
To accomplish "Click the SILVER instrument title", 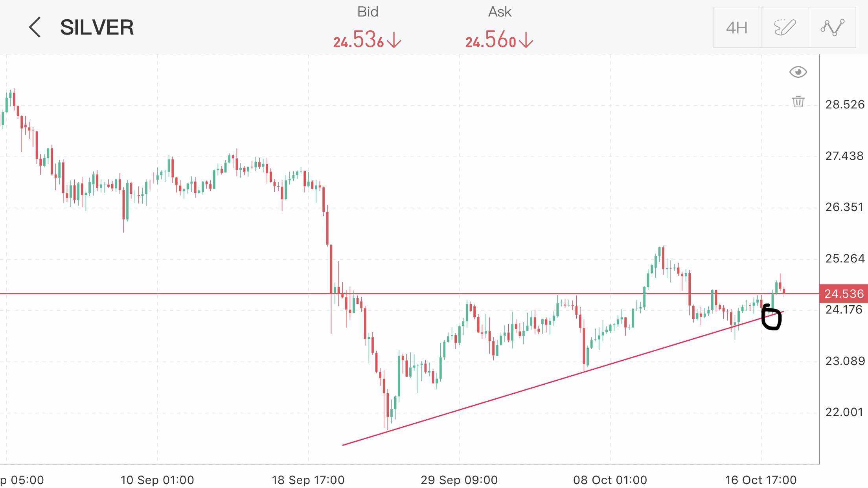I will [x=97, y=28].
